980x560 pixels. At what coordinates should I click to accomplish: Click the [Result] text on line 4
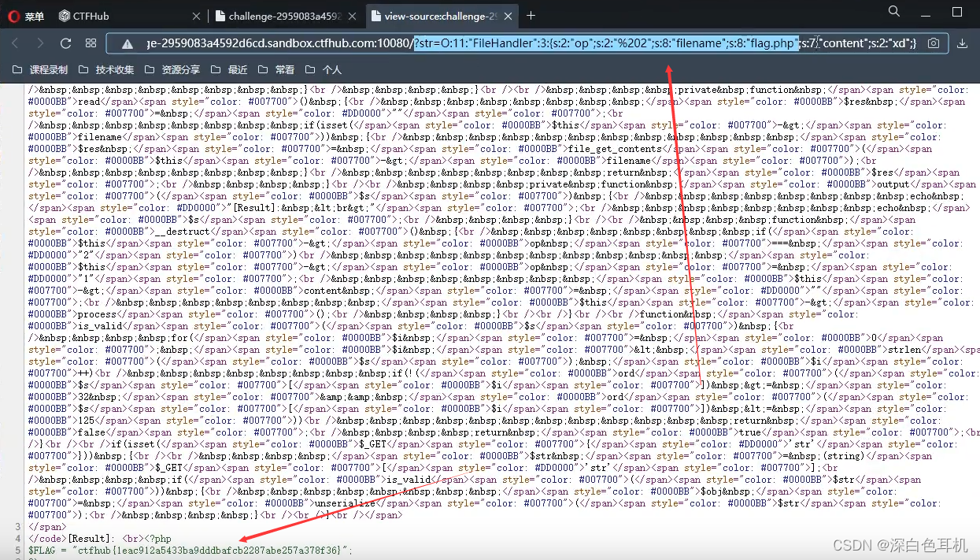(x=91, y=539)
